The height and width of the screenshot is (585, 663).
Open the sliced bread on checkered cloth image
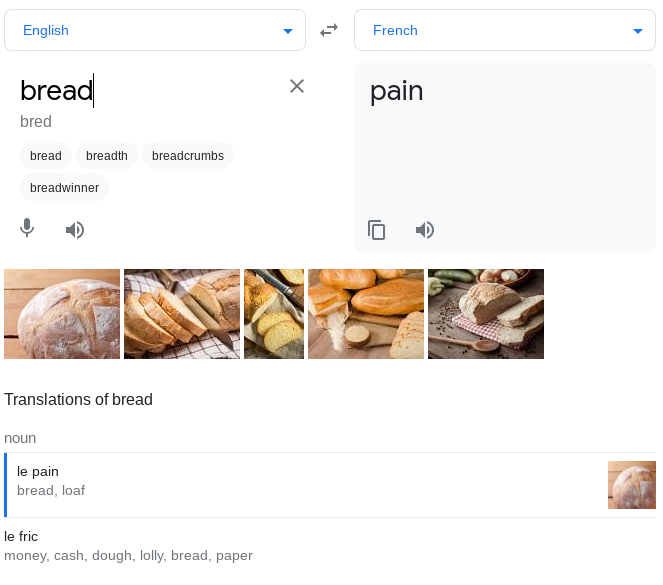[x=182, y=314]
